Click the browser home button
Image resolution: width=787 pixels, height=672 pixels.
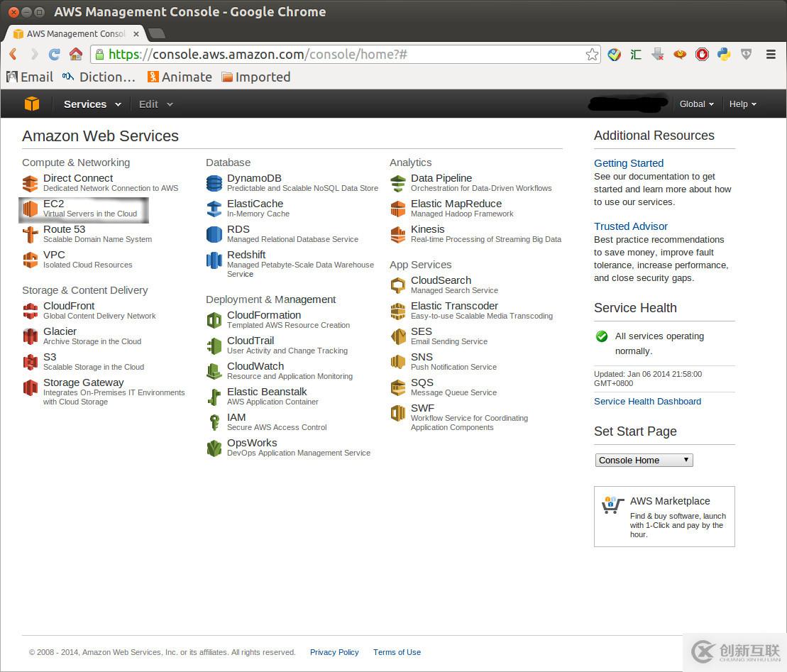pos(76,54)
